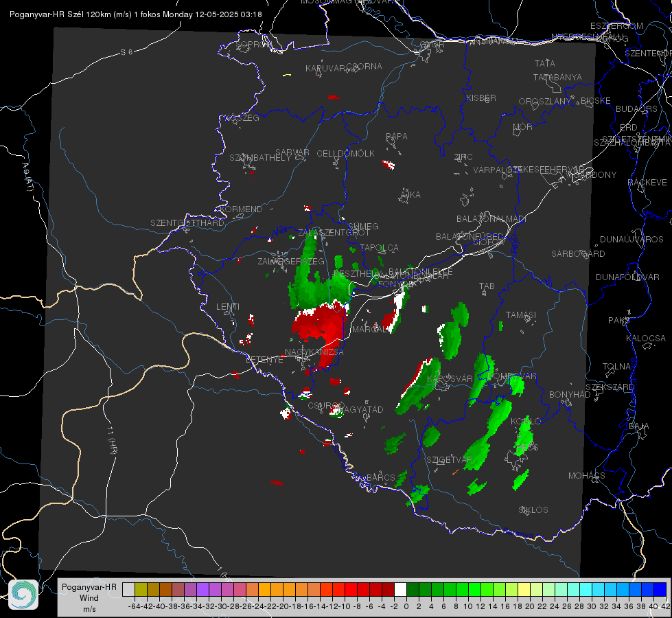Click the KÖRMEND city label

point(240,209)
